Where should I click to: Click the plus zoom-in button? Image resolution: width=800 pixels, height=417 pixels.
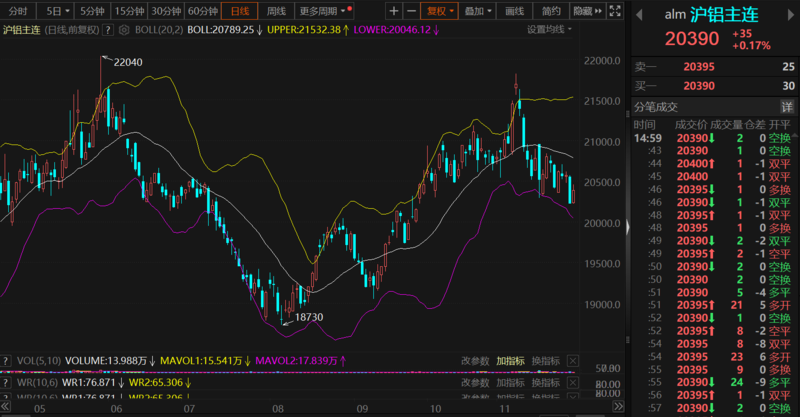394,11
